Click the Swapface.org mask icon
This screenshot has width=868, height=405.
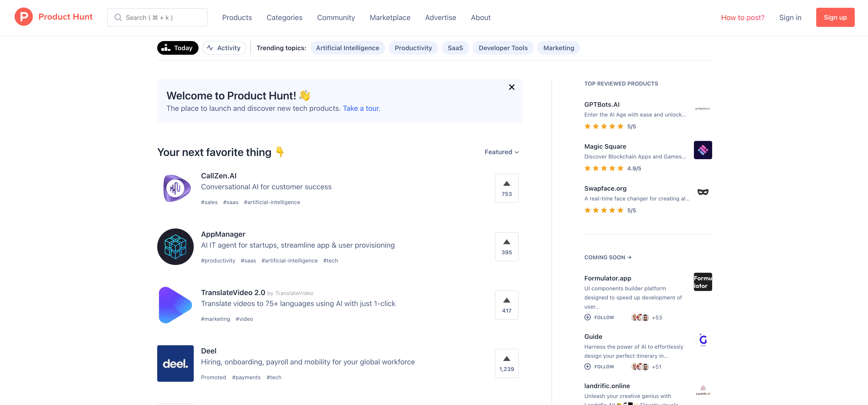tap(703, 191)
